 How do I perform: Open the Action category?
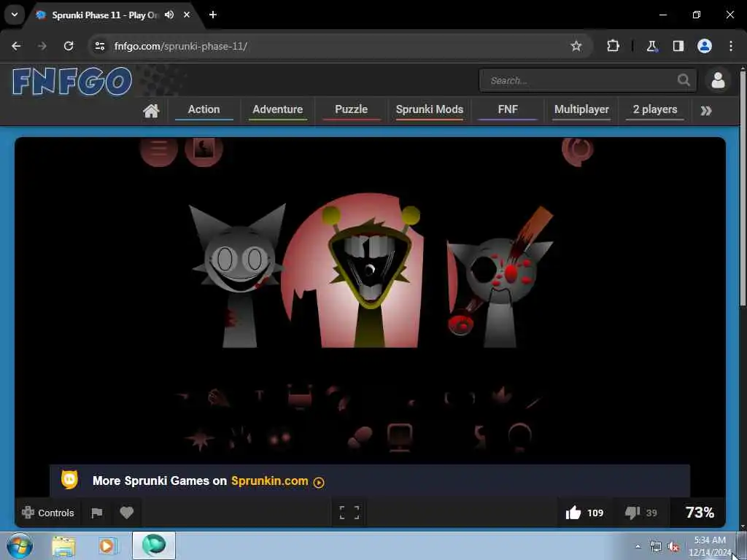204,109
